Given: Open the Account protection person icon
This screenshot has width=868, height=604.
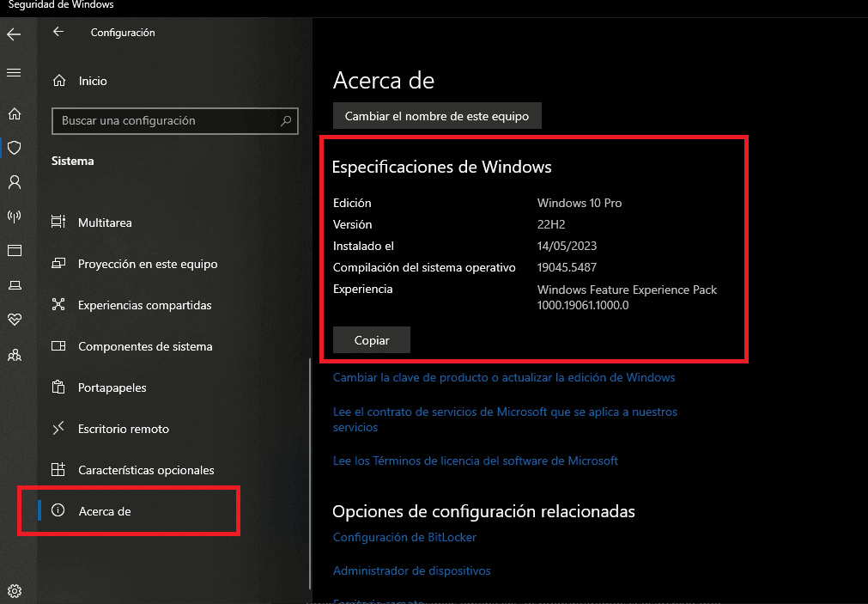Looking at the screenshot, I should pos(15,182).
